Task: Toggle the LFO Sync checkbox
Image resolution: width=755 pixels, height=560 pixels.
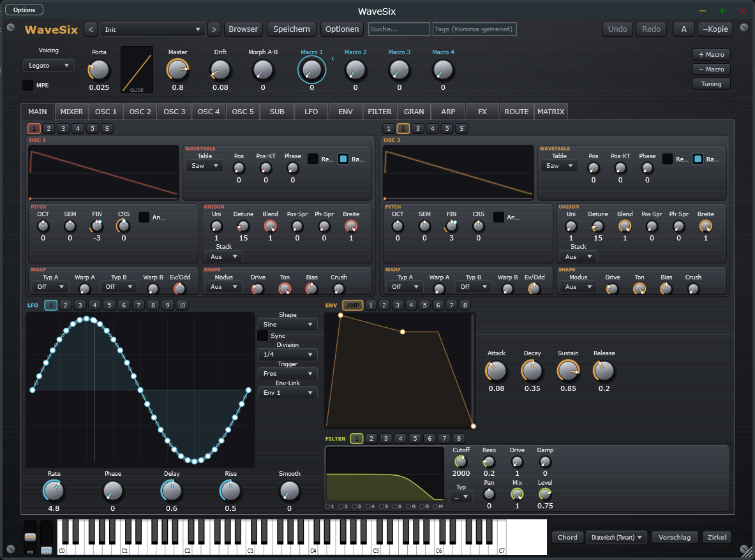Action: click(x=262, y=335)
